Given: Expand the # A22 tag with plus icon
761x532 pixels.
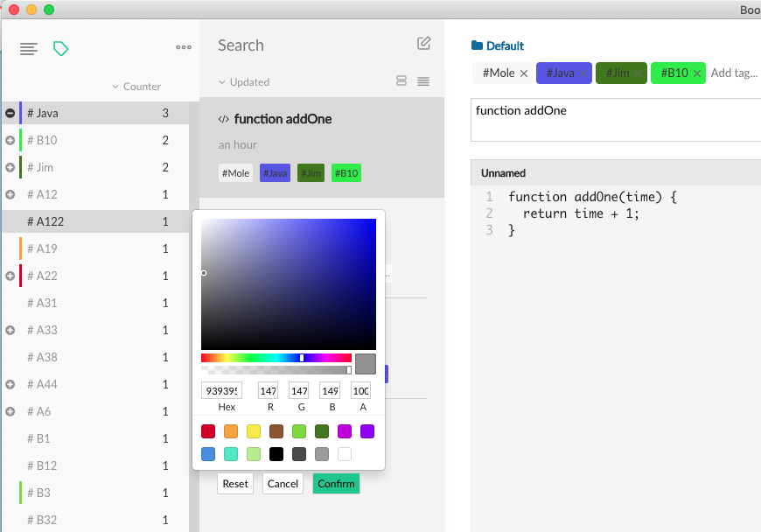Looking at the screenshot, I should pyautogui.click(x=10, y=276).
